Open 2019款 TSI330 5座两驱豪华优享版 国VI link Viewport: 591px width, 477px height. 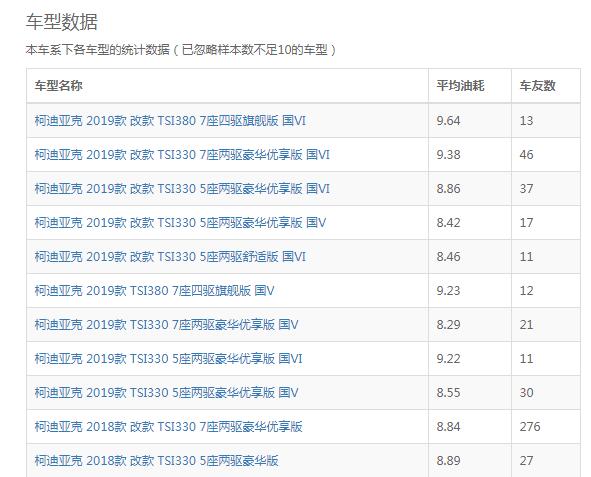(168, 358)
